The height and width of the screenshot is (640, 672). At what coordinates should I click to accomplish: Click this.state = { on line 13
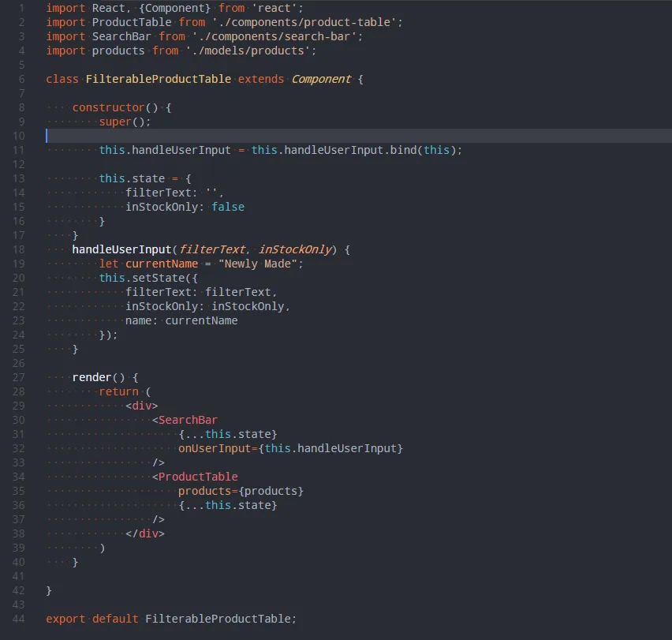point(145,178)
